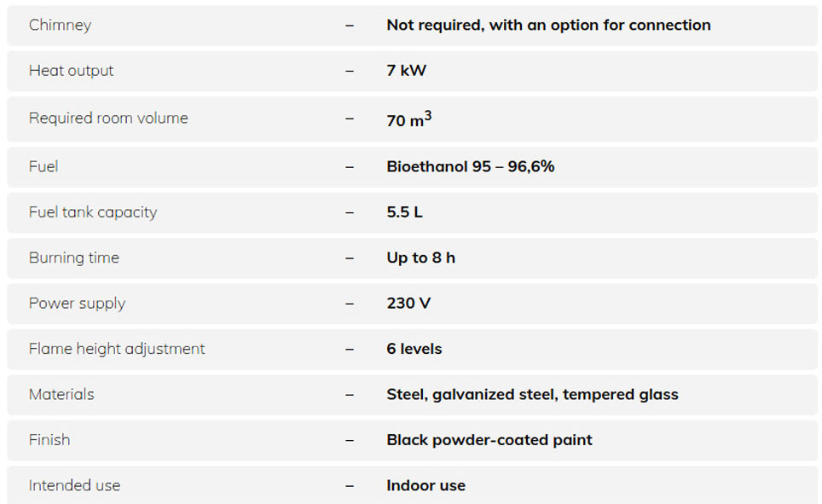Click the Chimney row label
Screen dimensions: 822x504
click(60, 25)
